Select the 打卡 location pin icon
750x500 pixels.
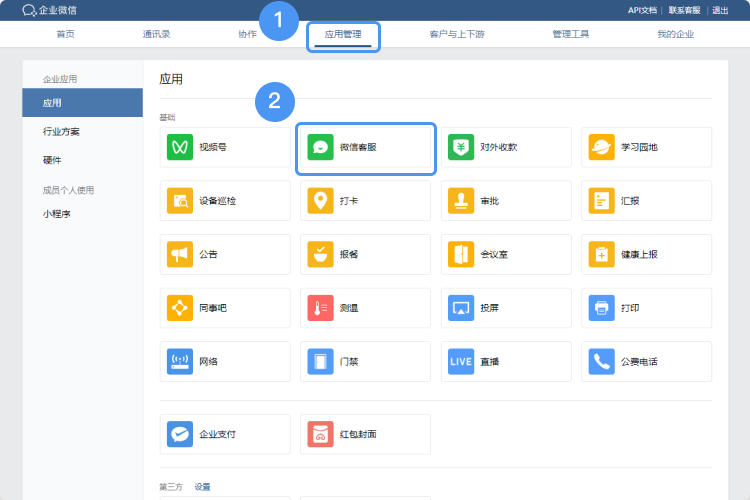click(320, 200)
